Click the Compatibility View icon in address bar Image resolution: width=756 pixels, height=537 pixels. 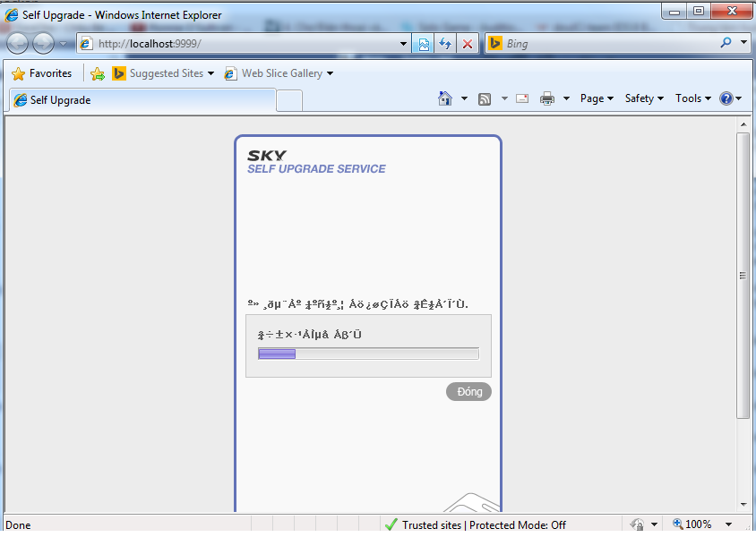tap(424, 43)
